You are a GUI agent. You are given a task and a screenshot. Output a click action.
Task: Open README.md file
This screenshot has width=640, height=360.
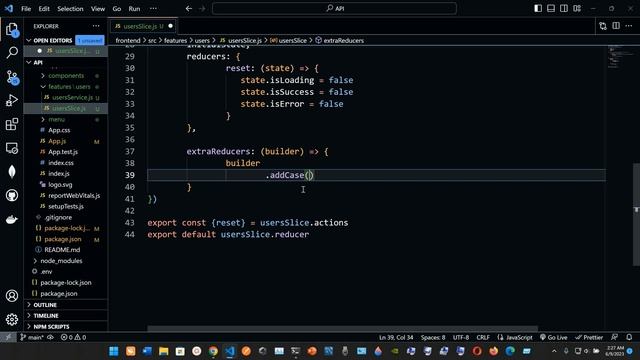click(x=62, y=250)
